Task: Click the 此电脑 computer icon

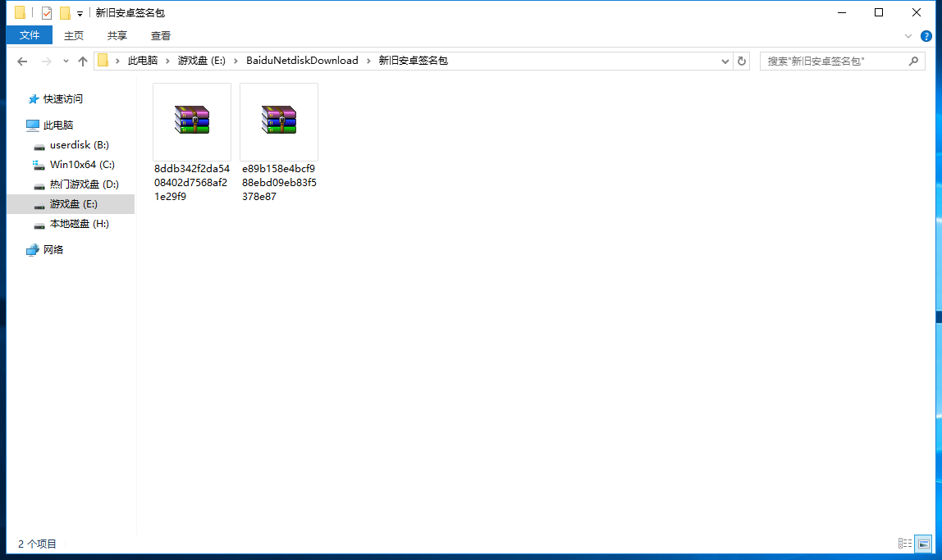Action: 33,125
